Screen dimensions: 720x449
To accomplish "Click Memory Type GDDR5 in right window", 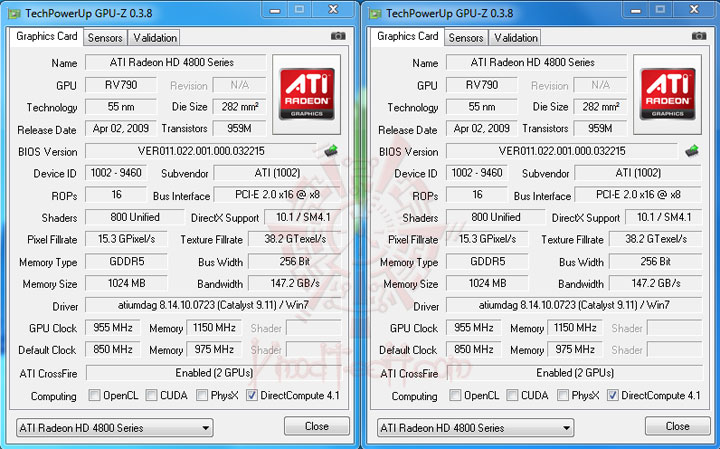I will point(488,261).
